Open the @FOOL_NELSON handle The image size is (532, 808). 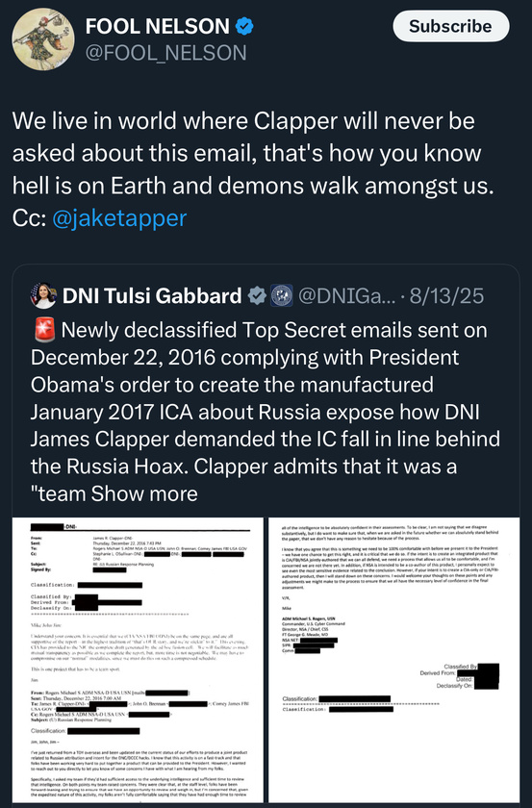click(166, 53)
